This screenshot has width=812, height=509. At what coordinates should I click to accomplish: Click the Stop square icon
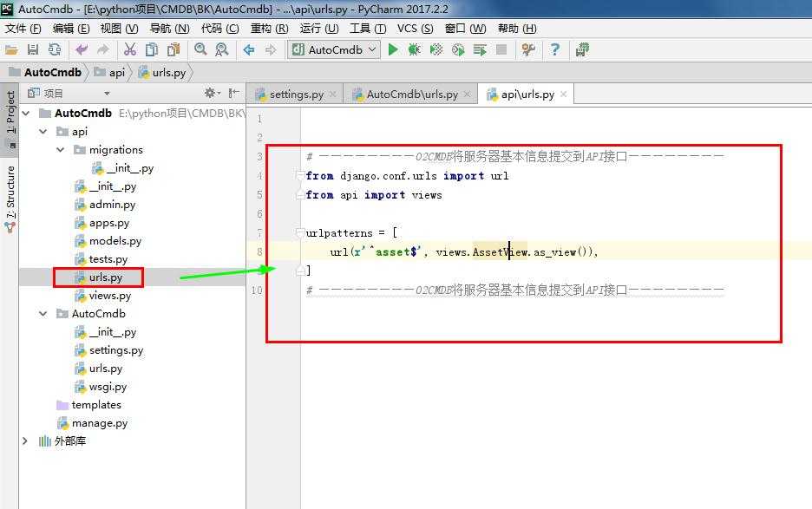pos(501,49)
